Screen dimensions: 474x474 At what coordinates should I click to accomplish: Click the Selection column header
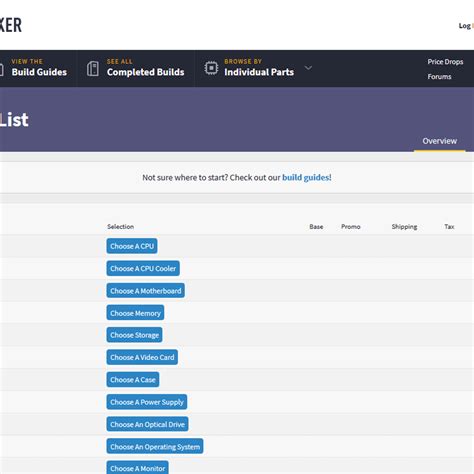point(120,227)
